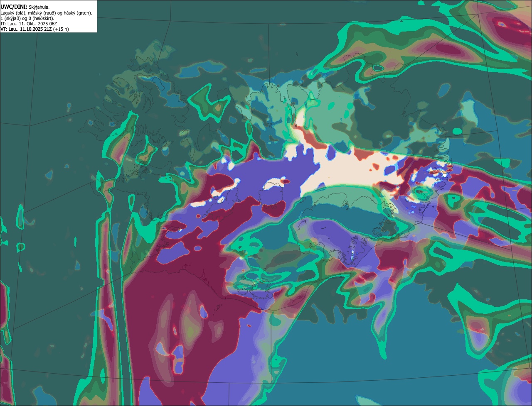Click the forecast offset "(+15 h)"
532x406 pixels.
pyautogui.click(x=61, y=29)
